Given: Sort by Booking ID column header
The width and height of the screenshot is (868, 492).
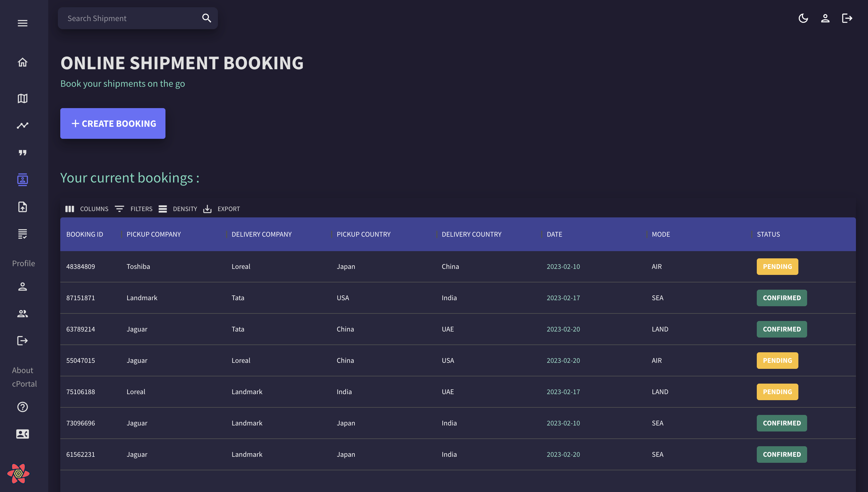Looking at the screenshot, I should click(x=84, y=234).
